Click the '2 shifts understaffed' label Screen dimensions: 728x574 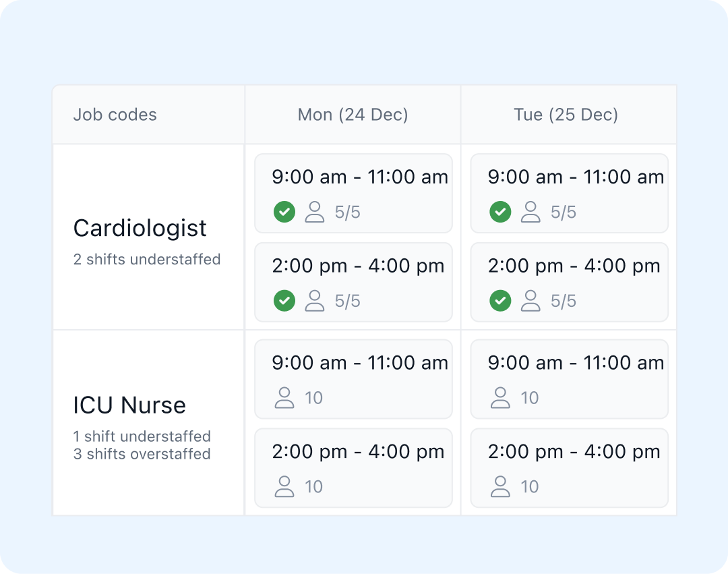147,259
